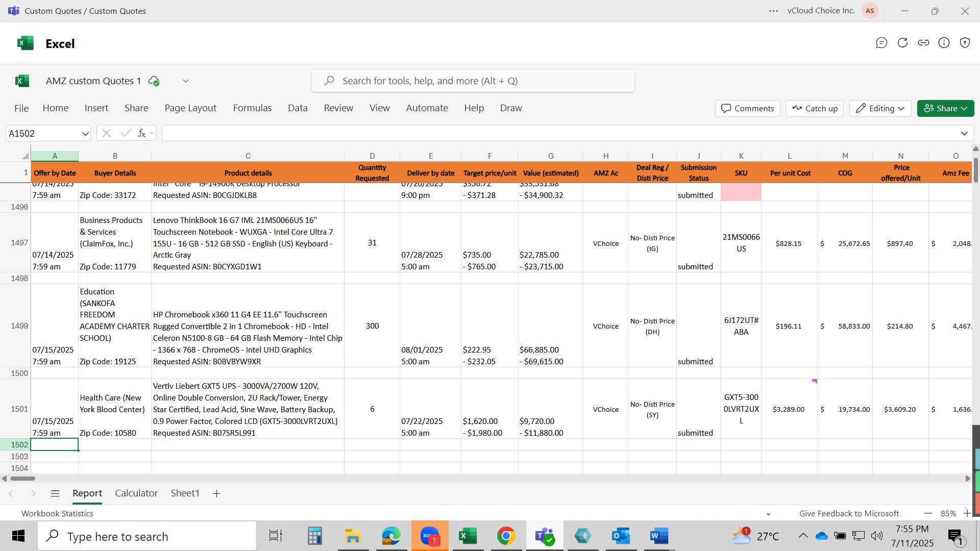This screenshot has width=980, height=551.
Task: Click the search for tools box
Action: point(473,81)
